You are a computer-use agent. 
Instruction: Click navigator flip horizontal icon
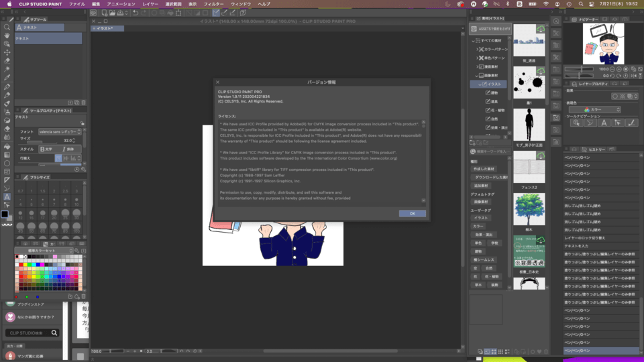click(633, 76)
